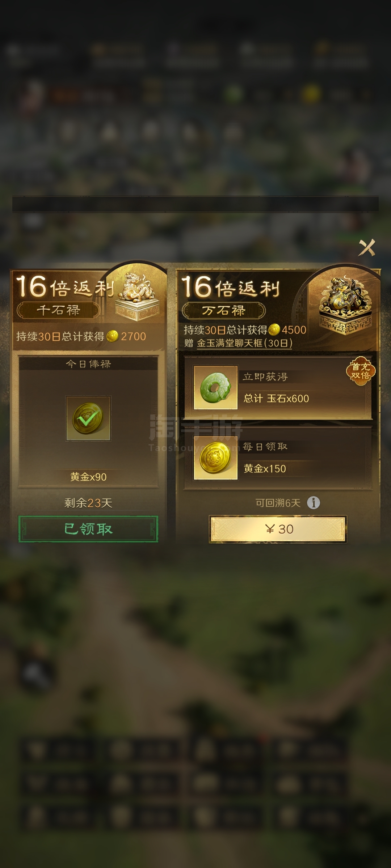Viewport: 391px width, 868px height.
Task: Tap the gold coin next to 2700
Action: 113,336
